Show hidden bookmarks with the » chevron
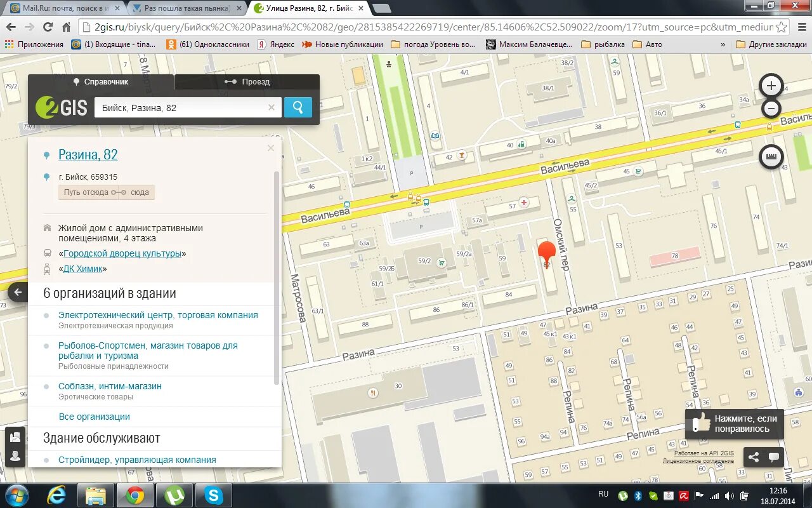 723,44
